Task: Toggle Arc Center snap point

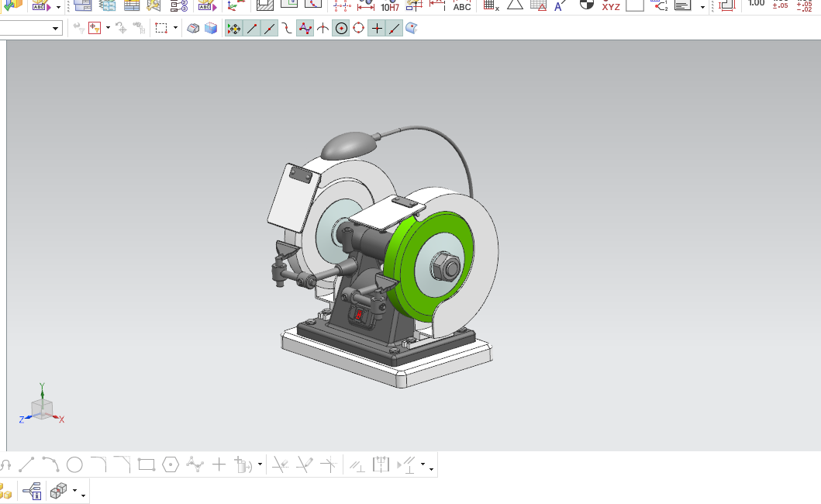Action: [x=341, y=28]
